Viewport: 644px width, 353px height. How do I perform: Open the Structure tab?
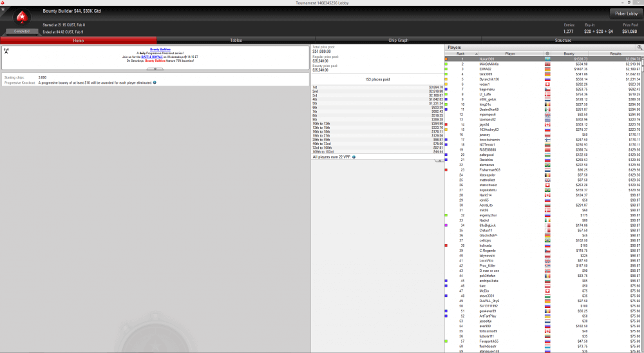(563, 40)
